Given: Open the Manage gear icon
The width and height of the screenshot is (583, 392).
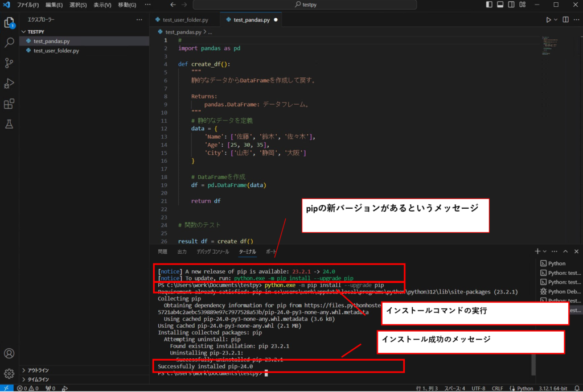Looking at the screenshot, I should point(9,373).
